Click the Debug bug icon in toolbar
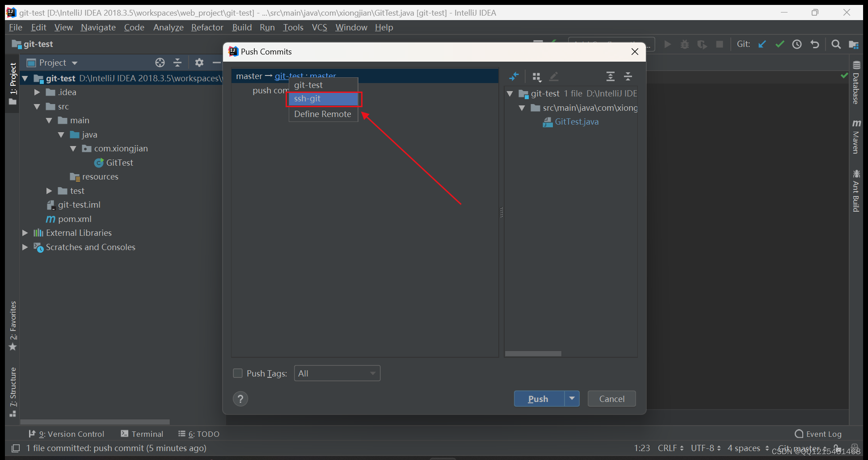Screen dimensions: 868x460 pos(685,44)
